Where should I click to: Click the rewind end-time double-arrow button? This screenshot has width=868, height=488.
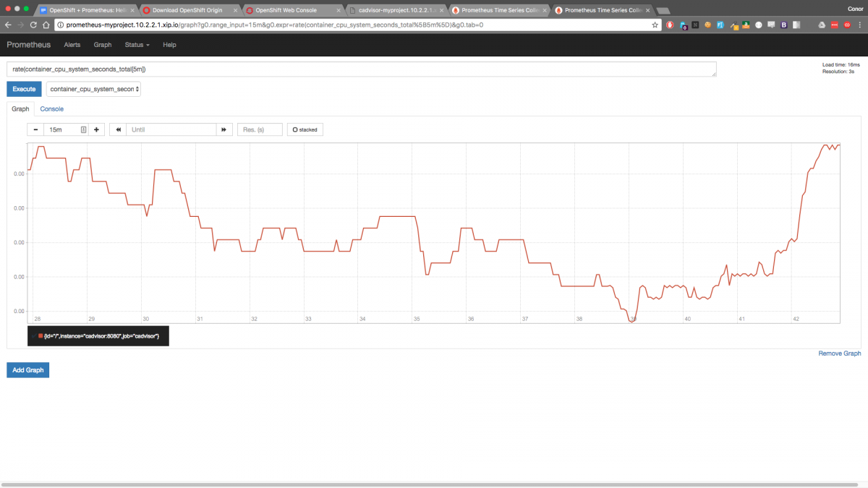(x=118, y=129)
